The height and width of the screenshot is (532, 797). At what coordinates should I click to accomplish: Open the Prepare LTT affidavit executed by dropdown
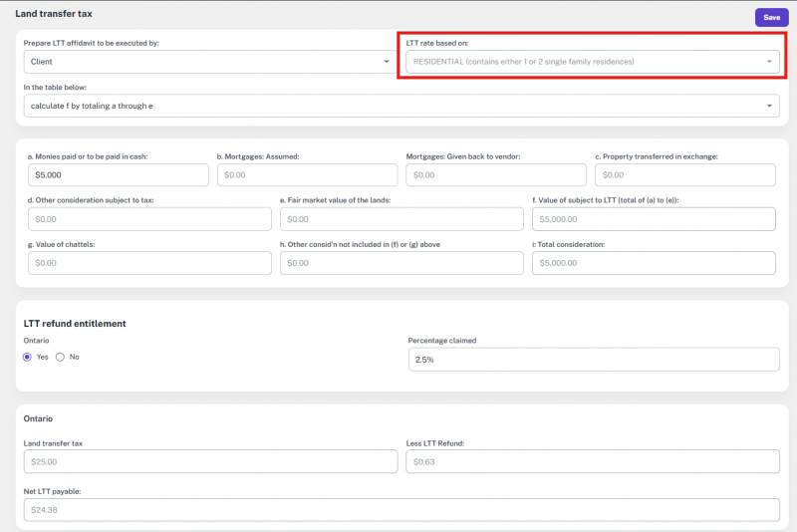pos(209,62)
